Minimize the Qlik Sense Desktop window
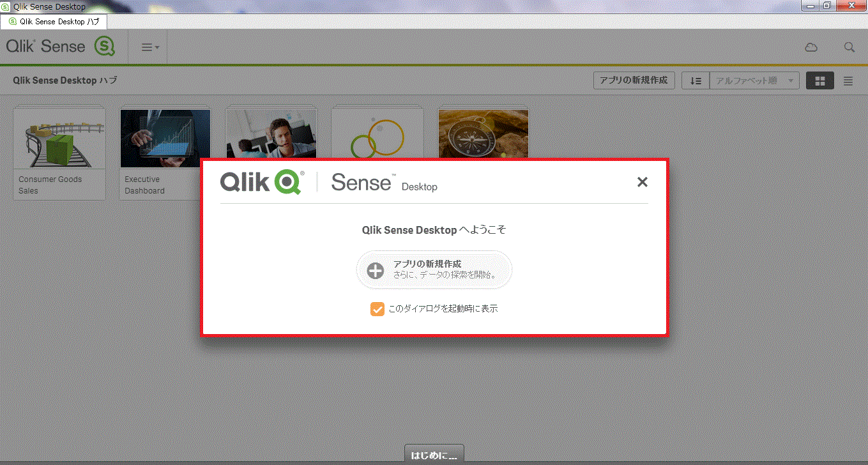The width and height of the screenshot is (868, 465). (812, 6)
